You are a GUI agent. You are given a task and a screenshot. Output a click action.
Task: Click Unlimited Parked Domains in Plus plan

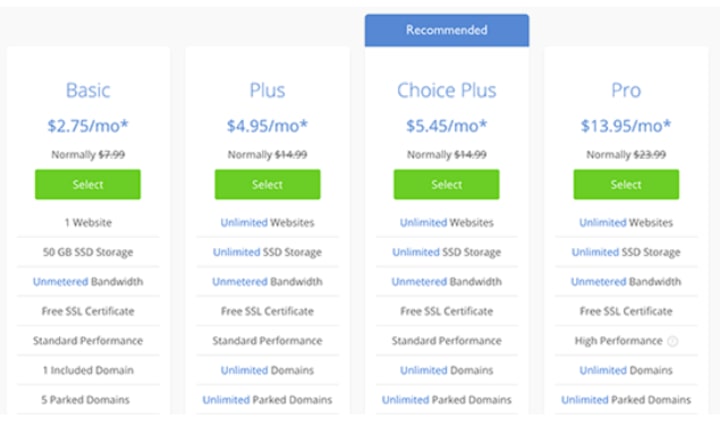(x=267, y=400)
